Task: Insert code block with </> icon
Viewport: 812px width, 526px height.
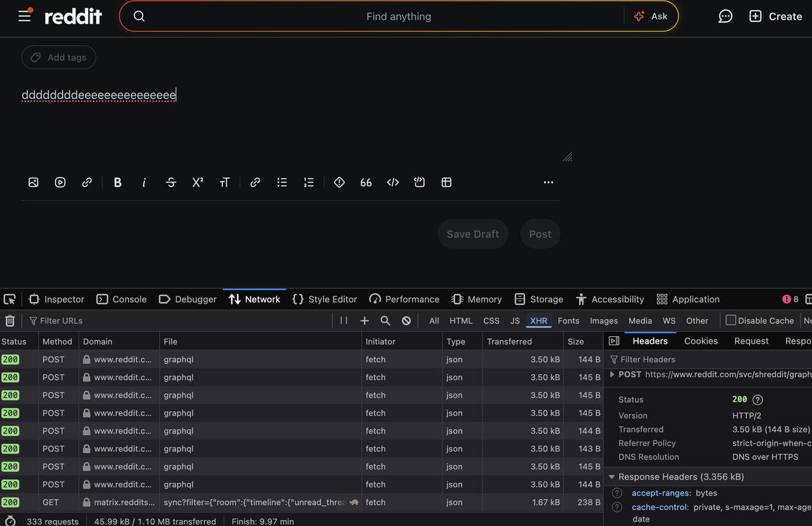Action: coord(393,182)
